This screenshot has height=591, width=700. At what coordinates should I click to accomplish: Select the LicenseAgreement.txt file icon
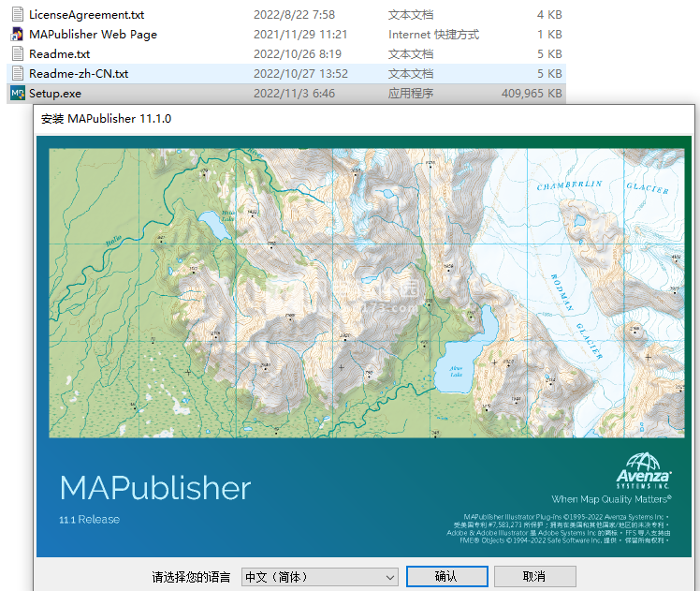tap(18, 15)
